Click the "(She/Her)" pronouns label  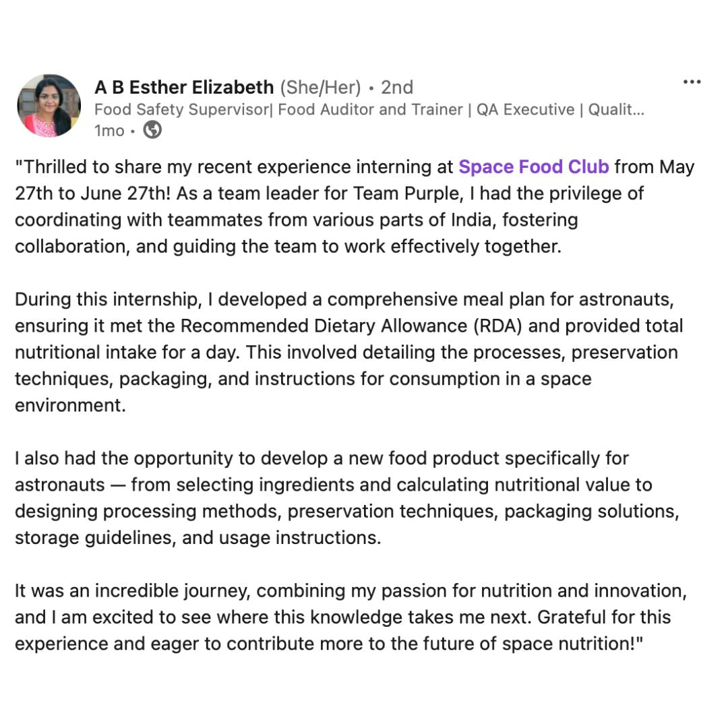tap(321, 88)
